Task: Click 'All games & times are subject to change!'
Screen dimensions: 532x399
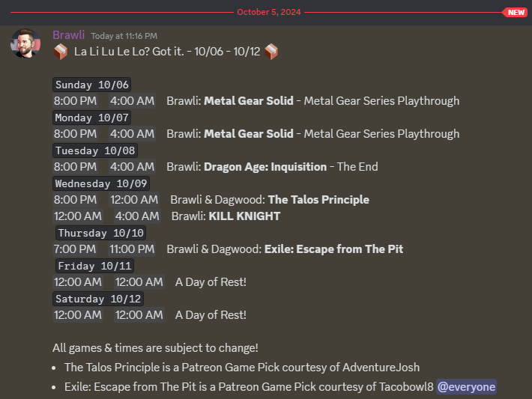Action: tap(155, 348)
